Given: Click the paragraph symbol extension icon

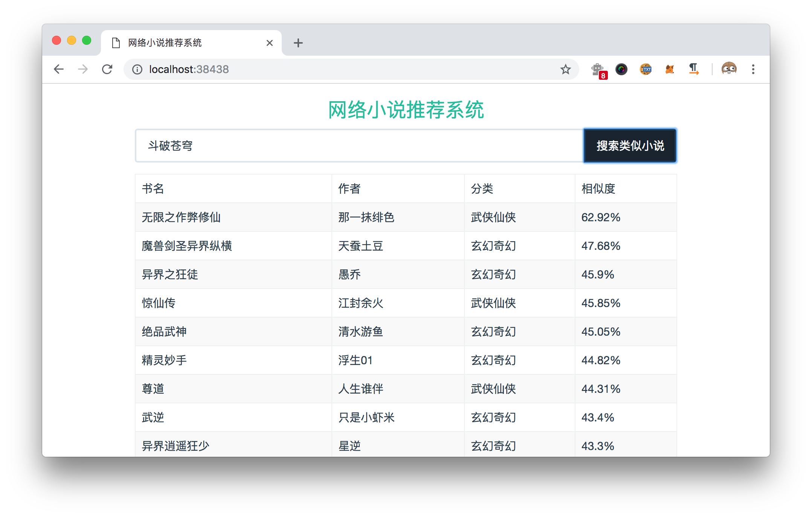Looking at the screenshot, I should pos(694,69).
